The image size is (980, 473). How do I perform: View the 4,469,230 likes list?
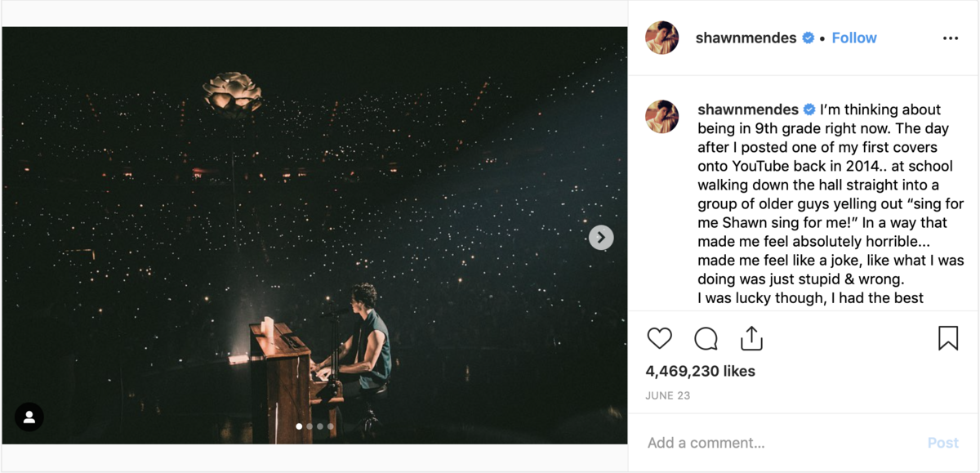click(x=700, y=371)
